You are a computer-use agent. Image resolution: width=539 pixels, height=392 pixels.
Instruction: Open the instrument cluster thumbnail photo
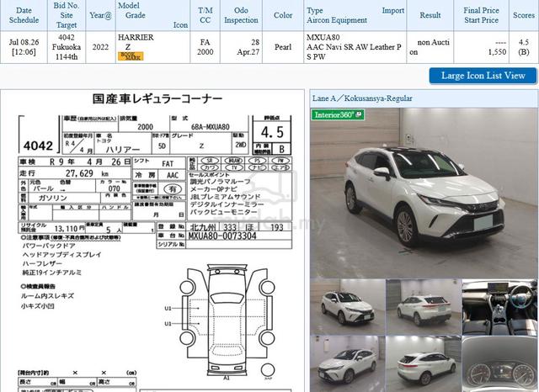[500, 364]
